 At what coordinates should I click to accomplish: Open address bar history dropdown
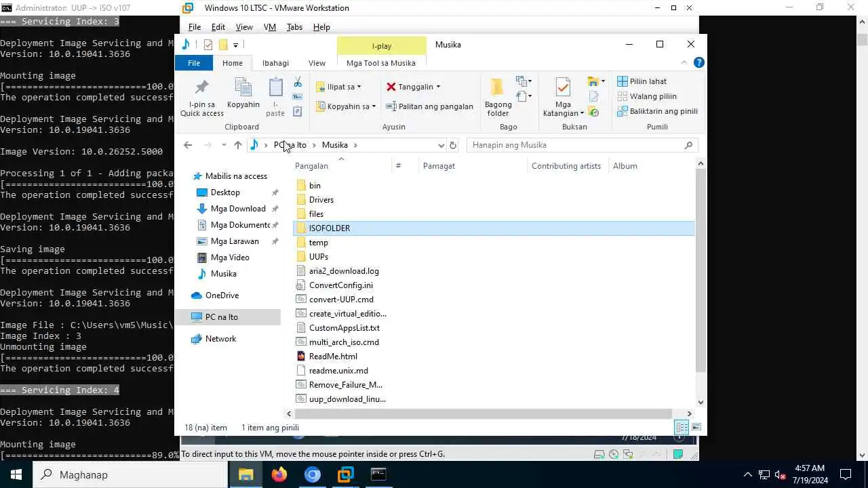[441, 145]
